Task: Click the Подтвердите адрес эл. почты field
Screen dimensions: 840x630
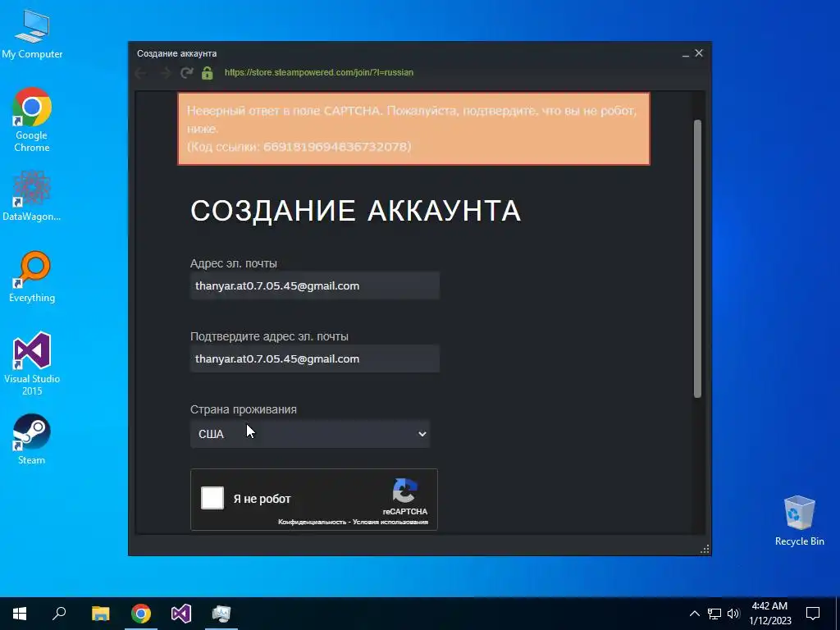Action: click(315, 358)
